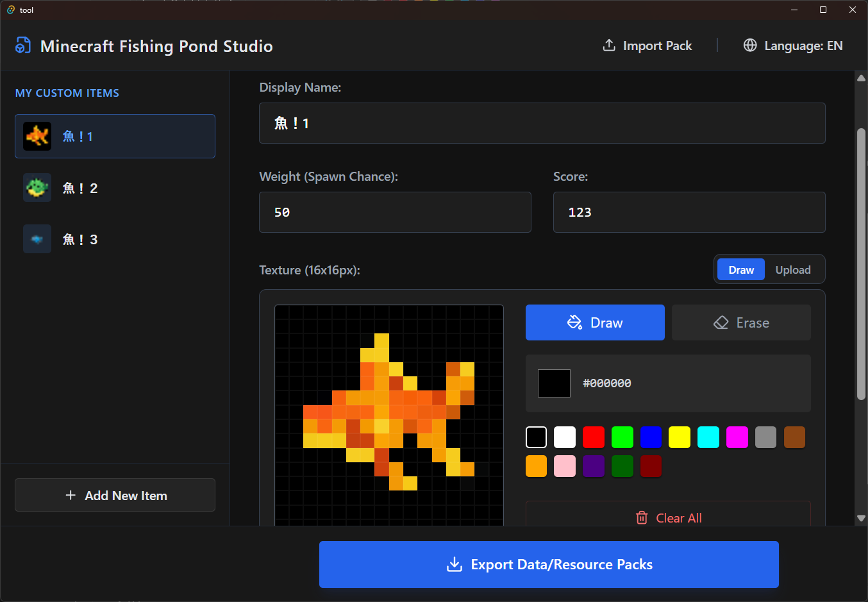Pick the cyan color swatch

708,437
